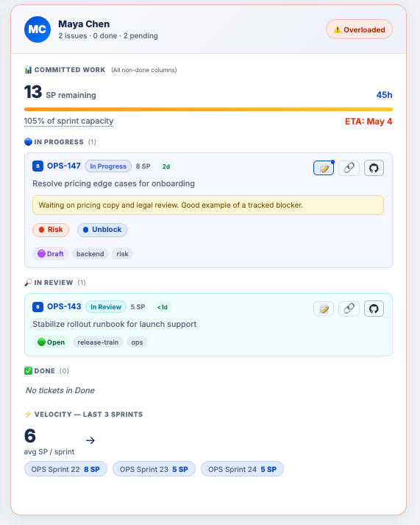
Task: Toggle the Risk flag on OPS-147
Action: [51, 230]
